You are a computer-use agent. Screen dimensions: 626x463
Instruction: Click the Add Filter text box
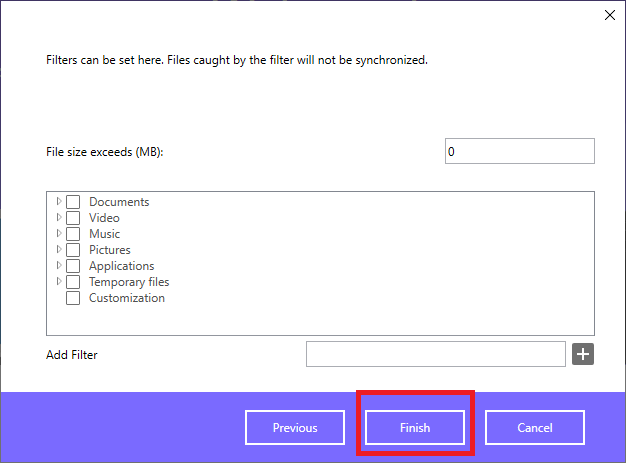coord(436,354)
